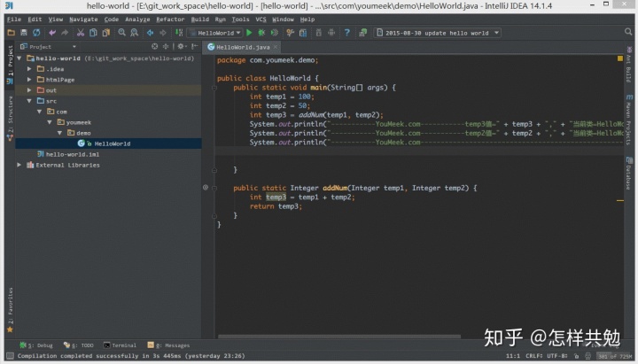This screenshot has height=364, width=638.
Task: Open the File menu
Action: (14, 19)
